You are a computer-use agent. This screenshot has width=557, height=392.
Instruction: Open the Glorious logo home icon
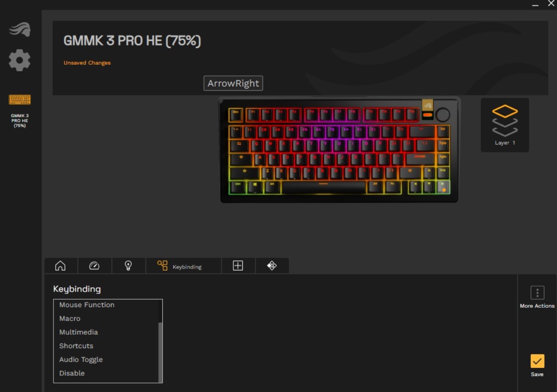point(20,29)
